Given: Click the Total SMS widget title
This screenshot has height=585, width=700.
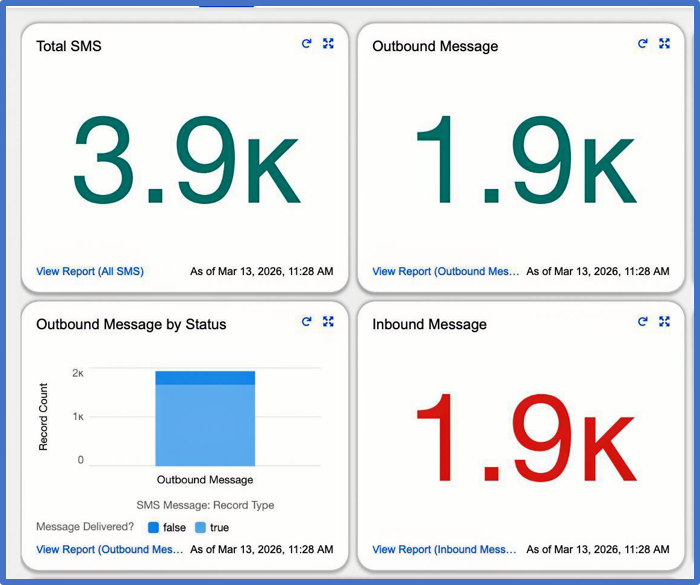Looking at the screenshot, I should coord(69,46).
